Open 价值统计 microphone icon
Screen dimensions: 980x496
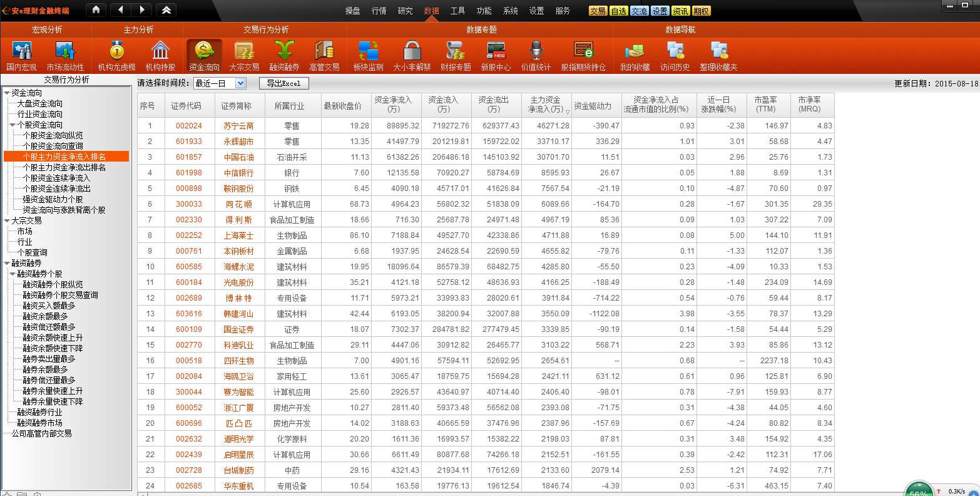(x=536, y=56)
